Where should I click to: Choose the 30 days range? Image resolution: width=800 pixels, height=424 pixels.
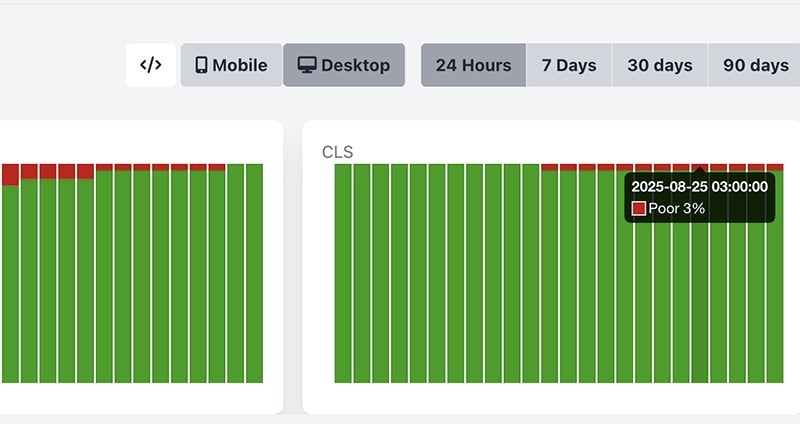[660, 65]
